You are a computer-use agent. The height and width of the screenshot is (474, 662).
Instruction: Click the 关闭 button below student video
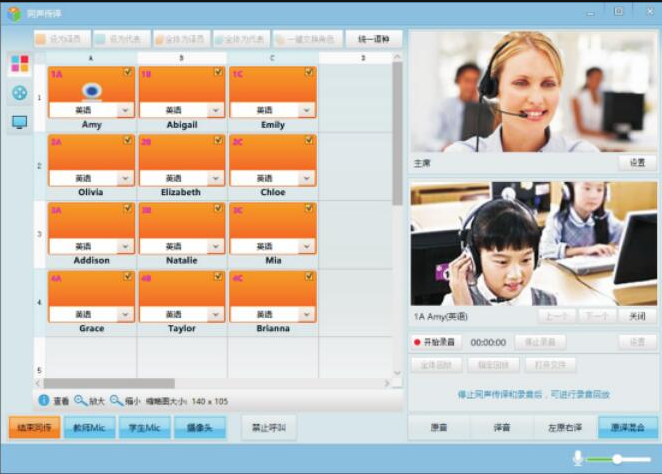point(637,316)
